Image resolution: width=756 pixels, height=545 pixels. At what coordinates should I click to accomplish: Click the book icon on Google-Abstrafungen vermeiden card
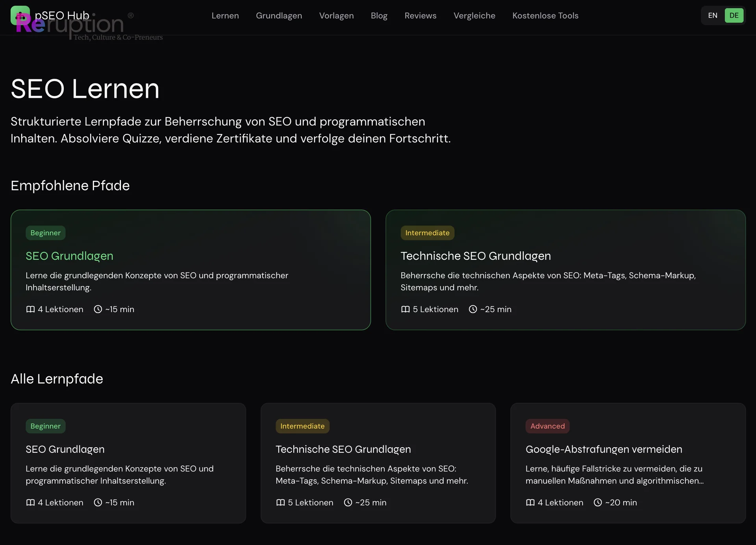(530, 502)
